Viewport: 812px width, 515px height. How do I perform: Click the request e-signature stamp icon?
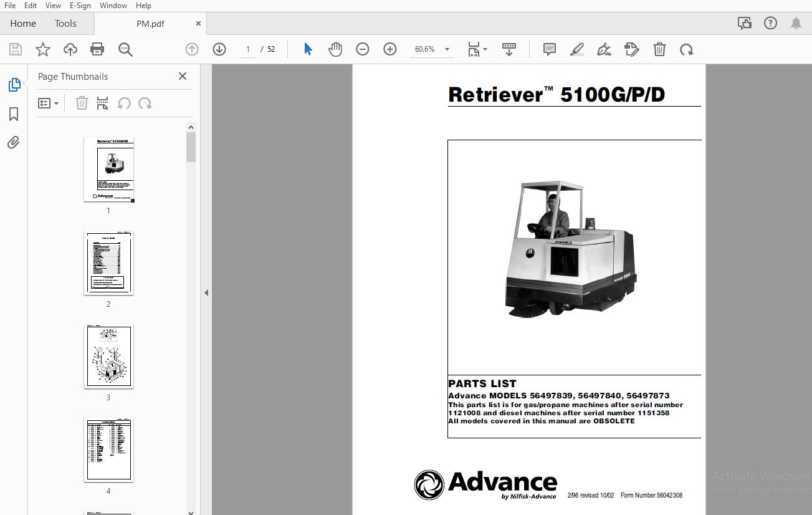coord(632,49)
